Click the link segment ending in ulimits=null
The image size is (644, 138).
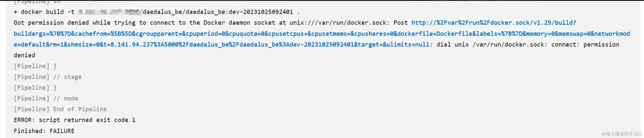(221, 45)
